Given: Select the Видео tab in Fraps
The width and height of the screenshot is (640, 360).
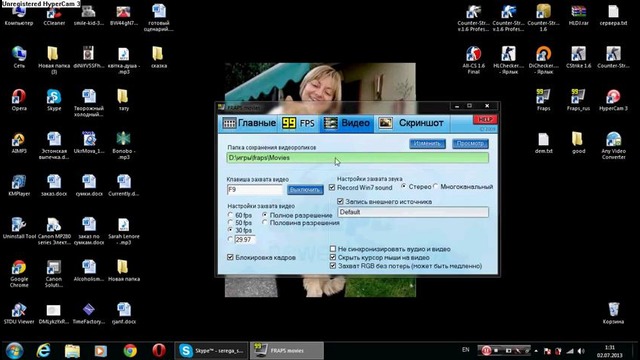Looking at the screenshot, I should 347,123.
